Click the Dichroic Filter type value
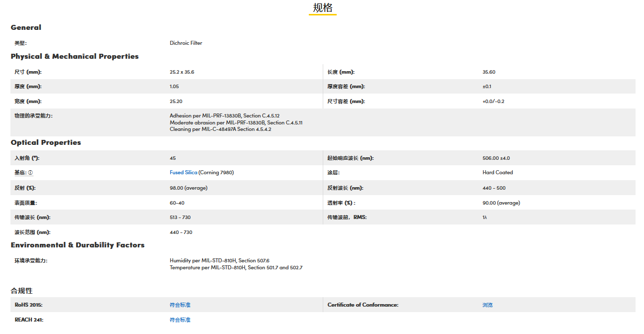 (x=186, y=43)
